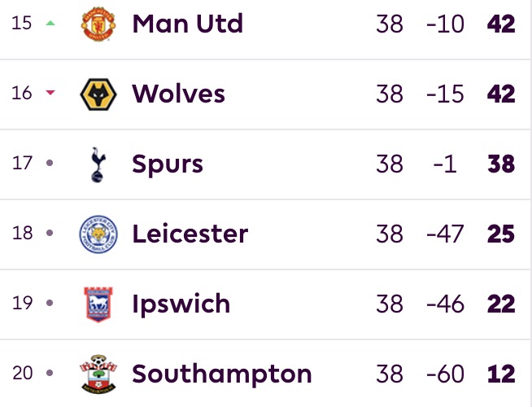Click position number 20 in table

tap(23, 374)
